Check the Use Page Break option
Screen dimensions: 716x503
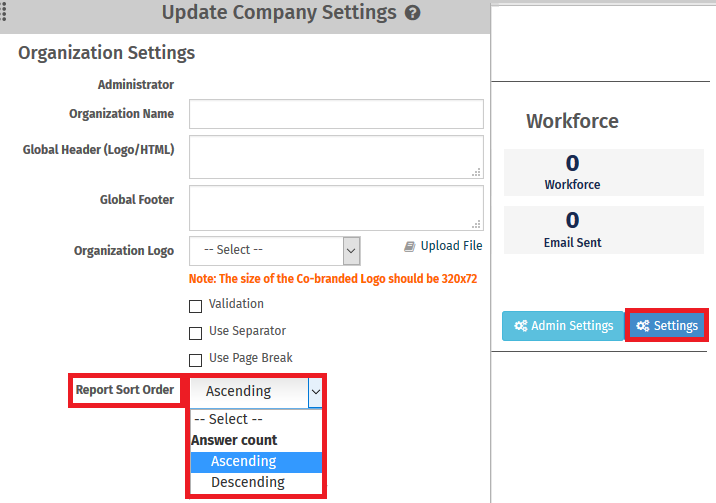click(196, 359)
